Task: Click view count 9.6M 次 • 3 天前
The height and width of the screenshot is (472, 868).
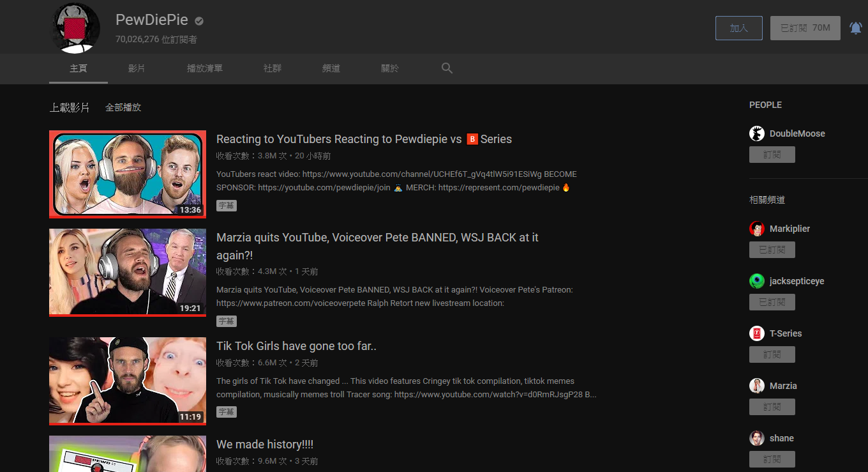Action: coord(267,461)
